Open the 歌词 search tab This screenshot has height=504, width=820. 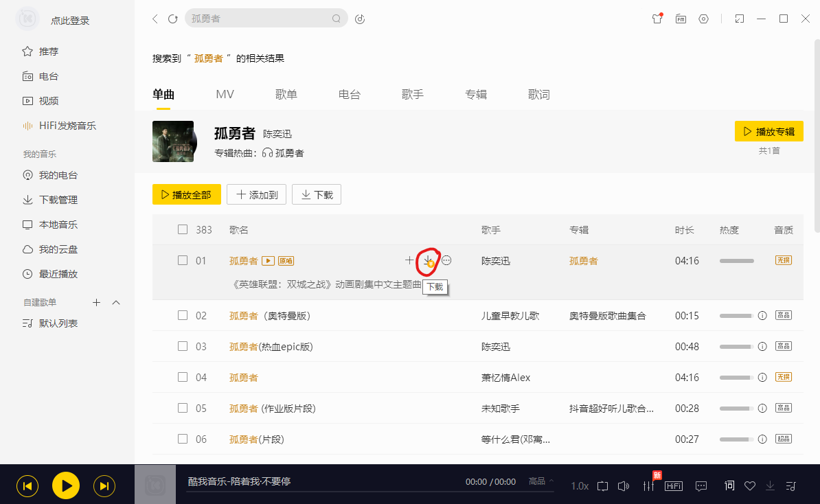tap(538, 95)
